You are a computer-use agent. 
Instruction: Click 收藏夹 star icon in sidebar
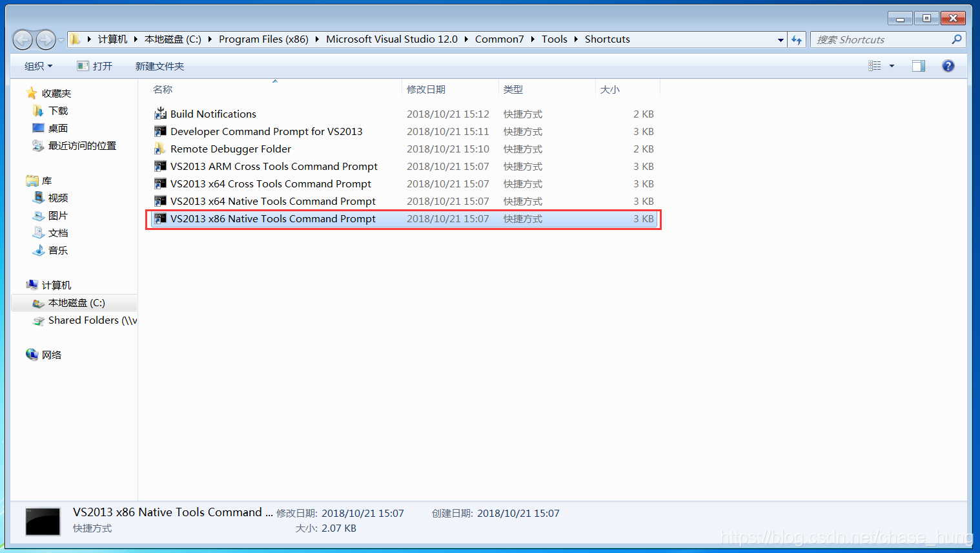point(32,93)
